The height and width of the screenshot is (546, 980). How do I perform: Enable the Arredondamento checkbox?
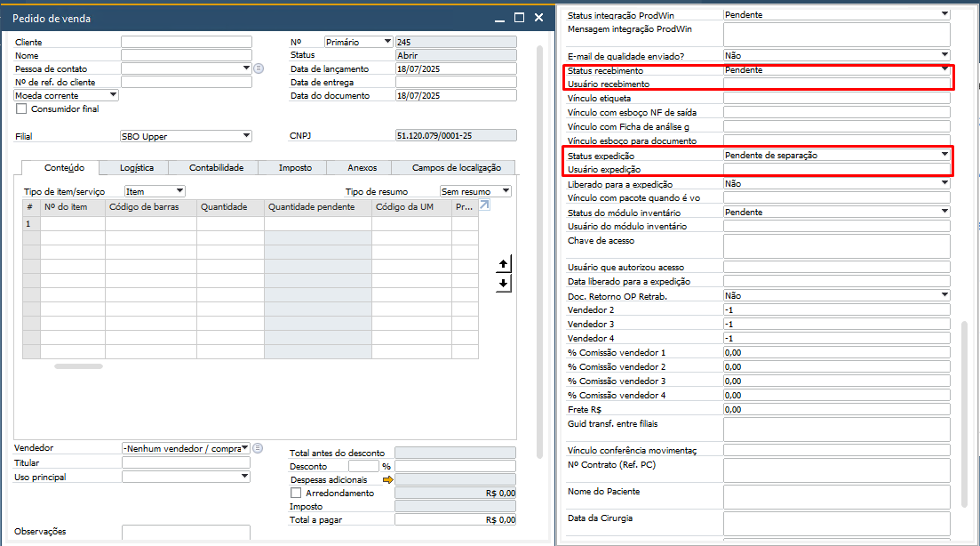tap(296, 493)
